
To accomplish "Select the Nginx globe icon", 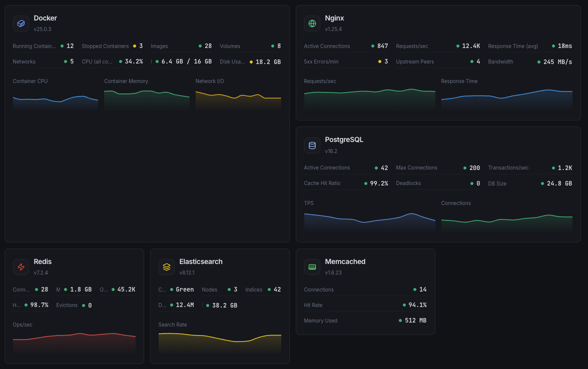I will 312,23.
